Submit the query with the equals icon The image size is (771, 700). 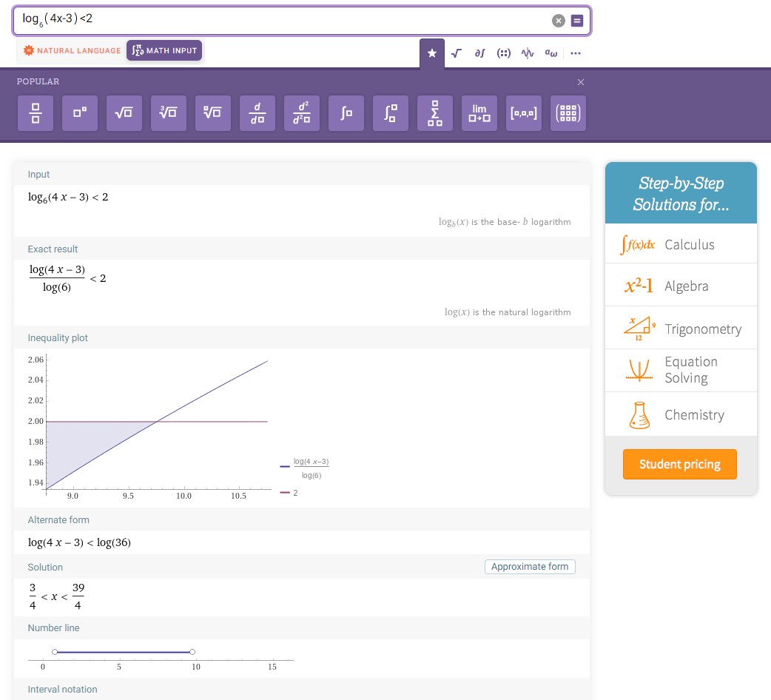(x=577, y=21)
